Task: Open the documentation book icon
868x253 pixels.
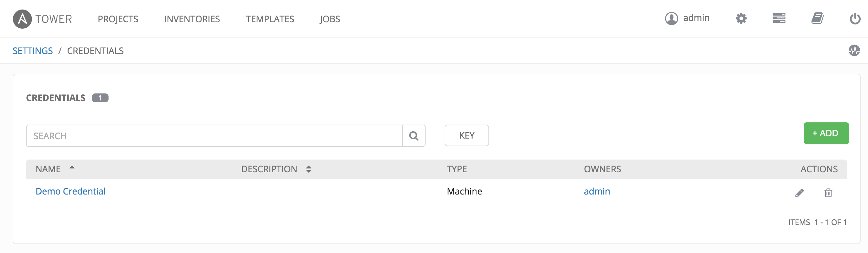Action: (x=817, y=18)
